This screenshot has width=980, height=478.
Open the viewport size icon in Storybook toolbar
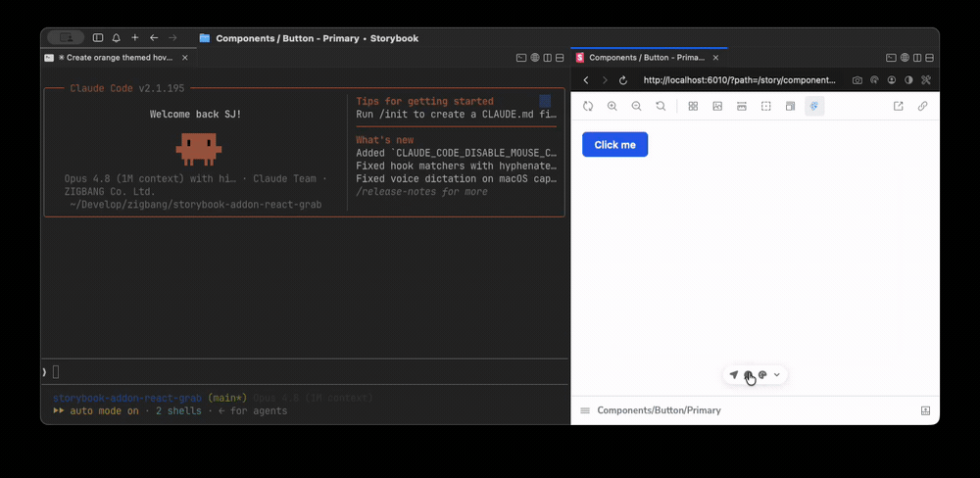click(790, 106)
